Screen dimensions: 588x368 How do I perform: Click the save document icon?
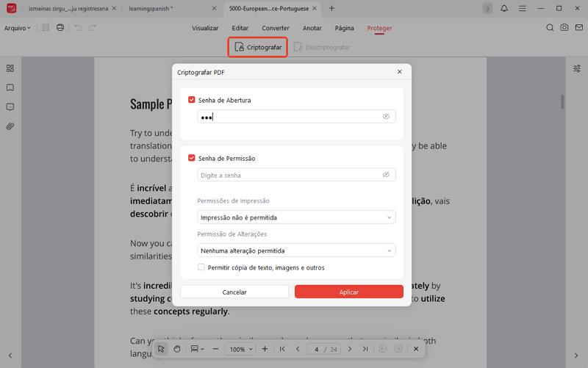pos(46,27)
